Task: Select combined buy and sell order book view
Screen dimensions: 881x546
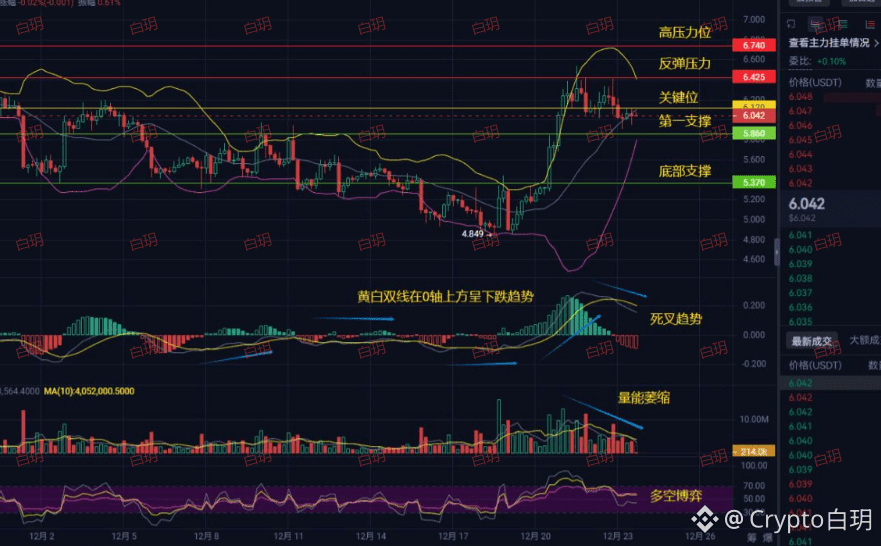Action: tap(816, 24)
